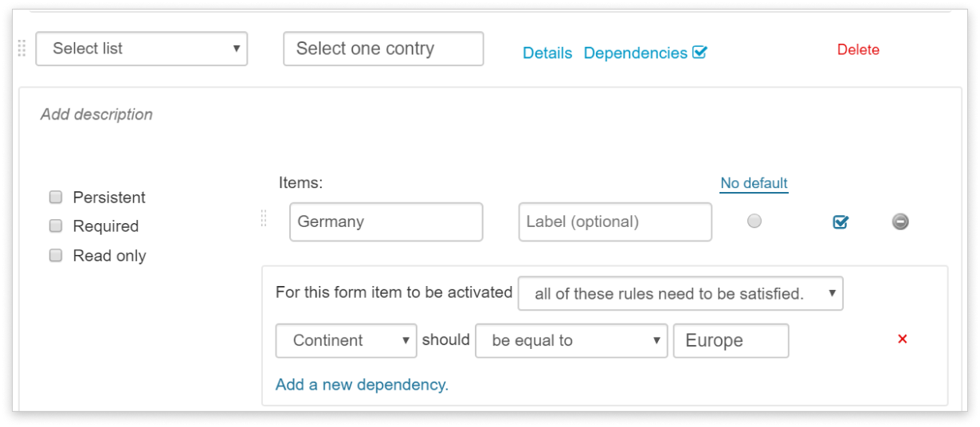Delete the Continent rule with red X

(903, 339)
